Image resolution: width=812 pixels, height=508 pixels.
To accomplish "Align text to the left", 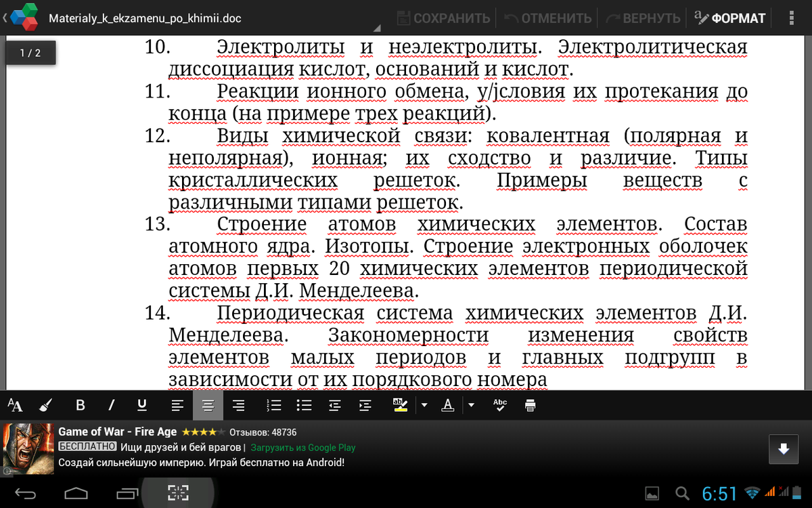I will click(177, 406).
